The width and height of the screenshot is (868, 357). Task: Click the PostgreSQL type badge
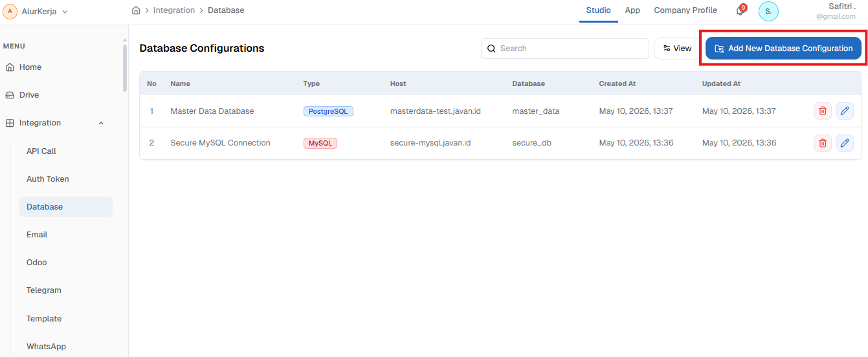(x=328, y=111)
